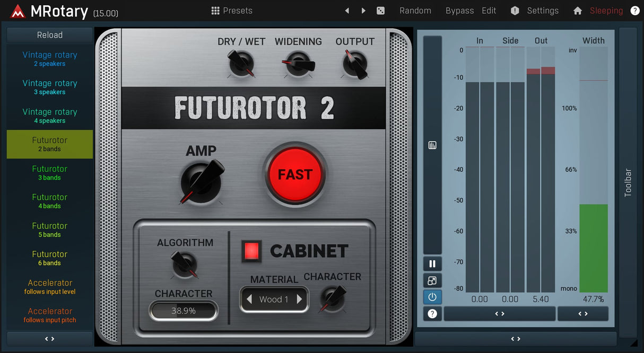Open the Settings menu
Viewport: 644px width, 353px height.
535,11
